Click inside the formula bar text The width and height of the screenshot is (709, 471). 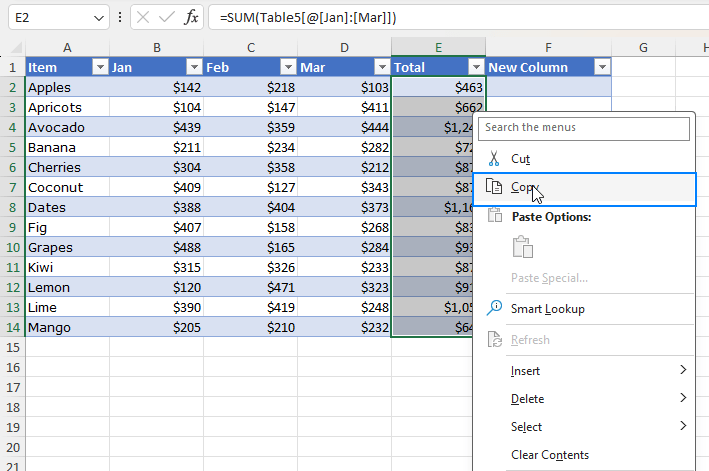(x=308, y=18)
